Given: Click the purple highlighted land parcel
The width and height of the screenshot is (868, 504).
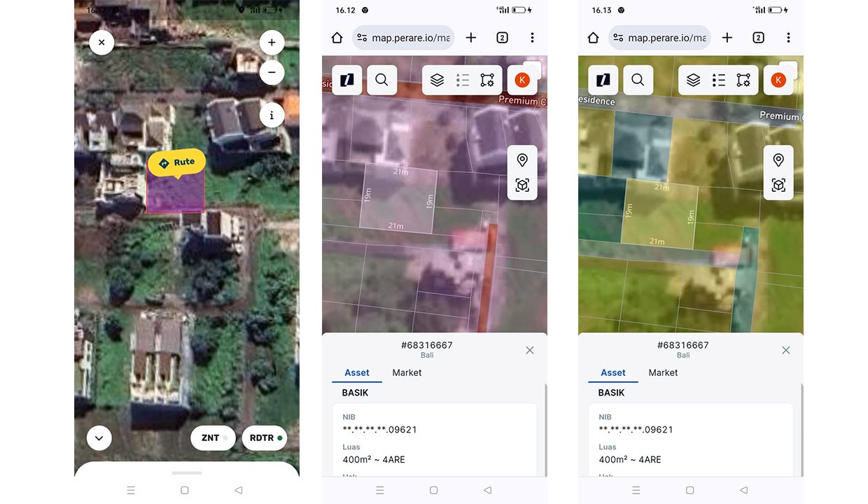Looking at the screenshot, I should [175, 196].
